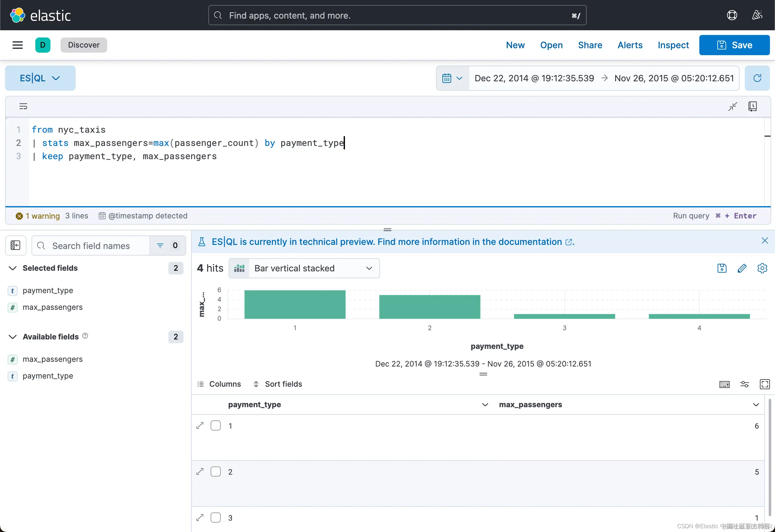
Task: Open the chart settings gear icon
Action: pos(762,268)
